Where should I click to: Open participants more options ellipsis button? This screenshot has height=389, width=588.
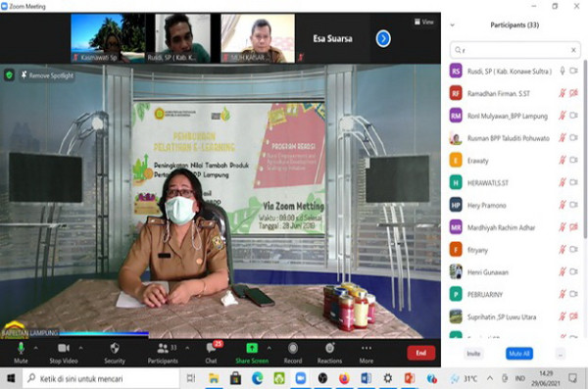tap(561, 354)
